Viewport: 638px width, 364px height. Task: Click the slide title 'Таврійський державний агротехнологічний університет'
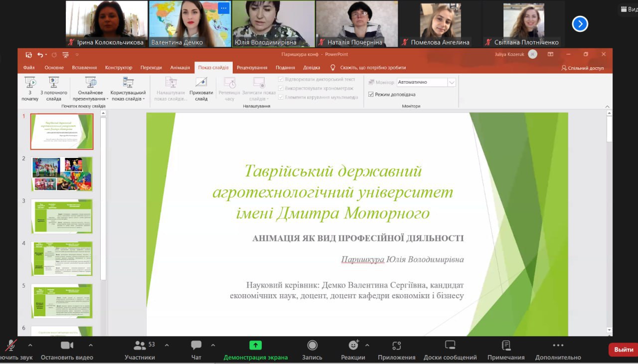(333, 192)
